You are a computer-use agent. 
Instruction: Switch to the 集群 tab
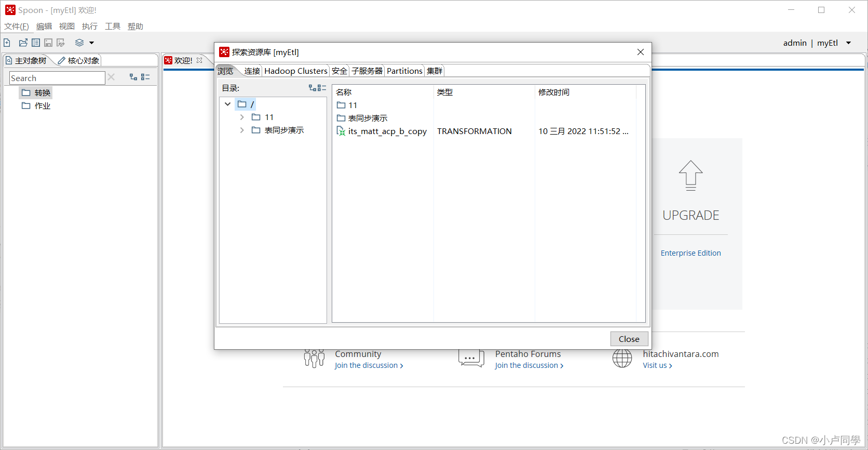coord(435,71)
